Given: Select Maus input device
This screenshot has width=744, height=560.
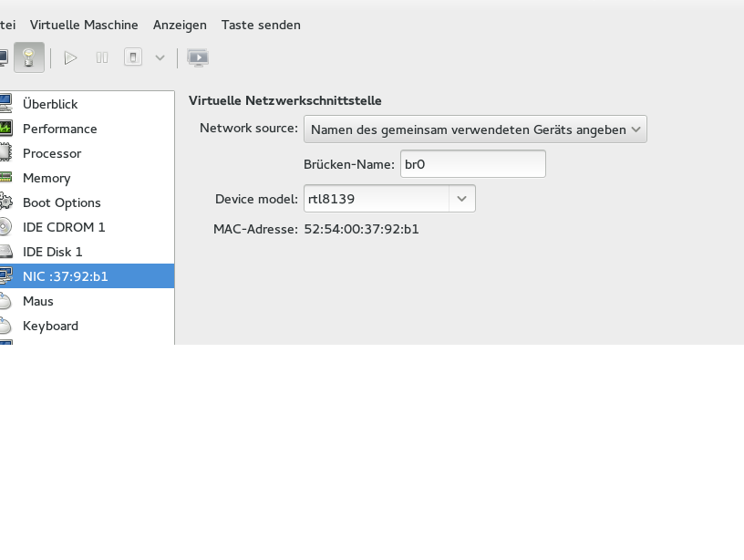Looking at the screenshot, I should [x=38, y=301].
